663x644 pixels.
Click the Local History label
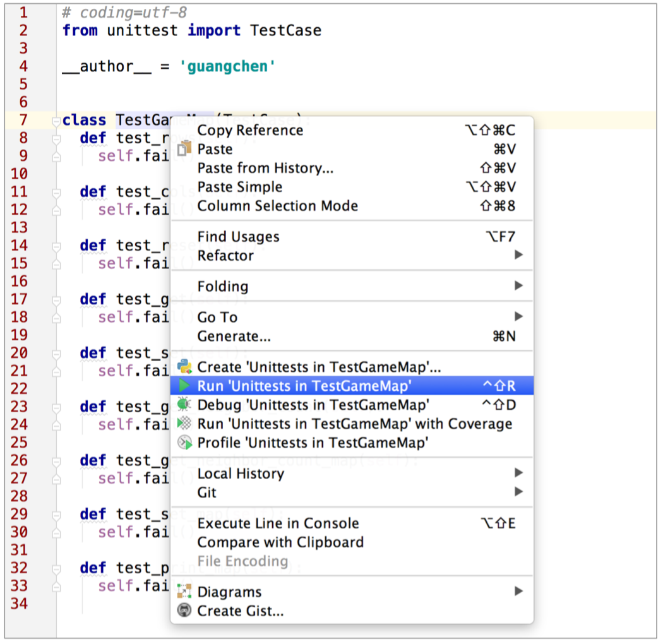(241, 474)
